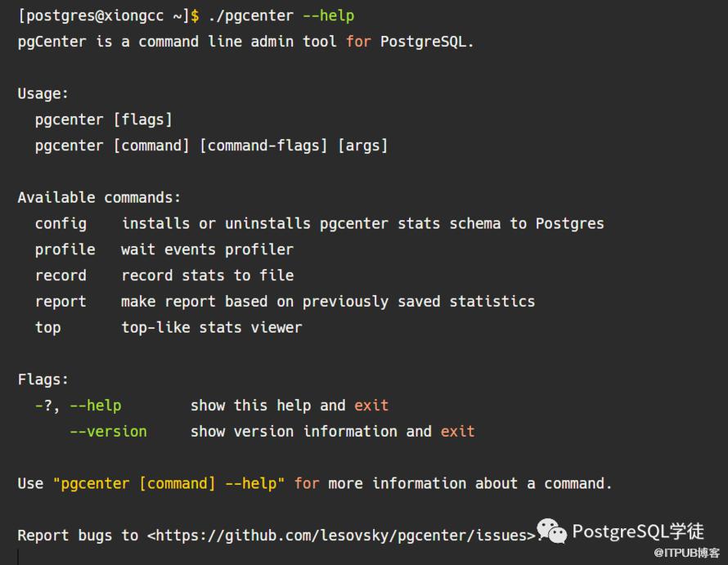Click the "Flags:" heading

click(43, 379)
